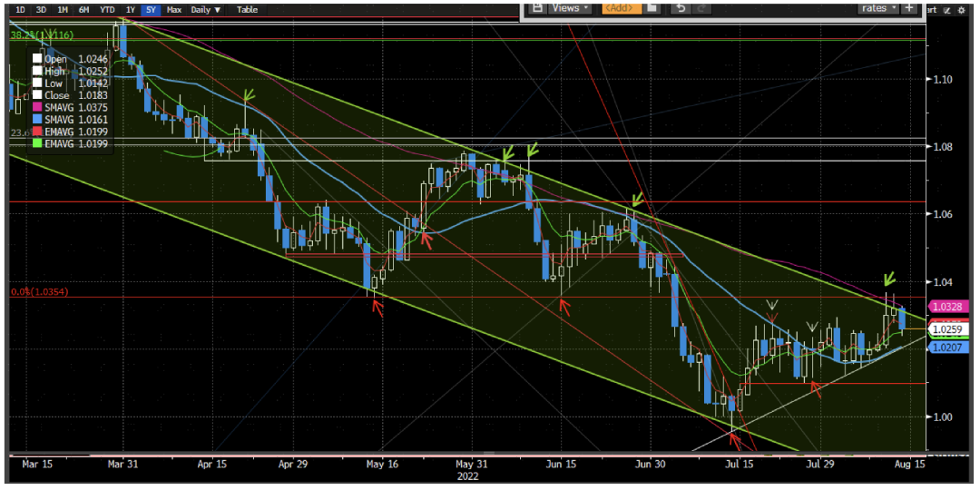Open the Daily periodicity dropdown

tap(206, 10)
